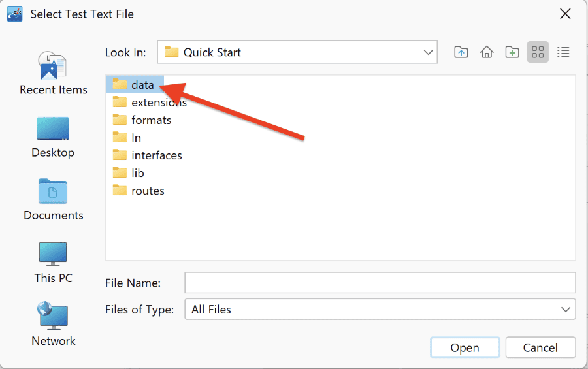
Task: Click the Open button
Action: click(465, 347)
